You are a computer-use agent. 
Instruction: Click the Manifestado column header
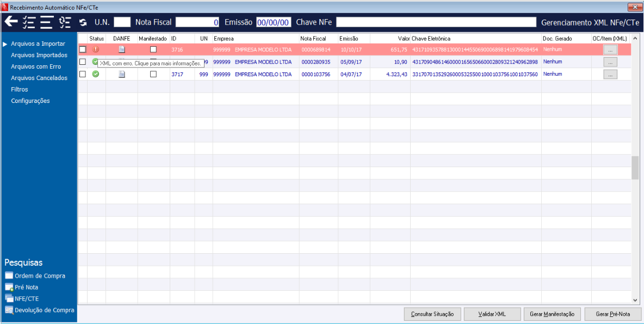153,38
